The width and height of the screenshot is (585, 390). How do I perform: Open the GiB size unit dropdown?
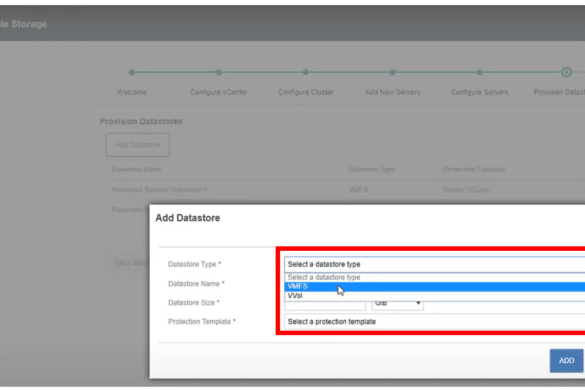tap(398, 303)
